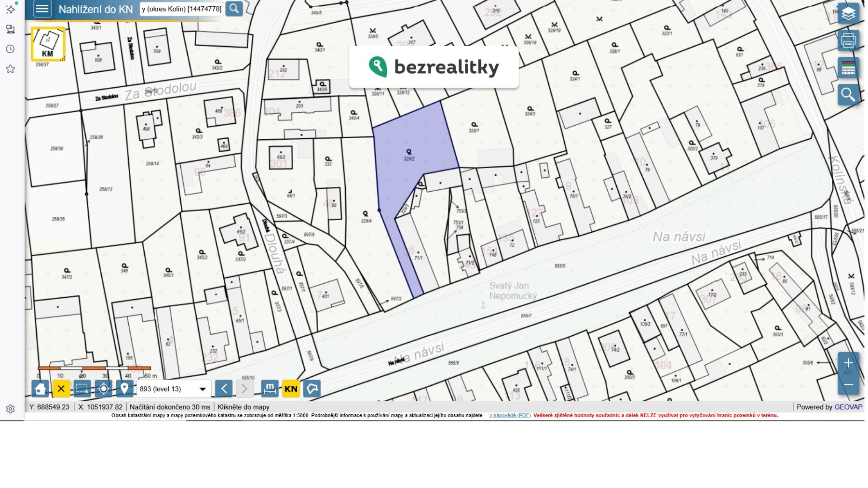The width and height of the screenshot is (868, 488).
Task: Go back to the previous map view
Action: pyautogui.click(x=224, y=389)
